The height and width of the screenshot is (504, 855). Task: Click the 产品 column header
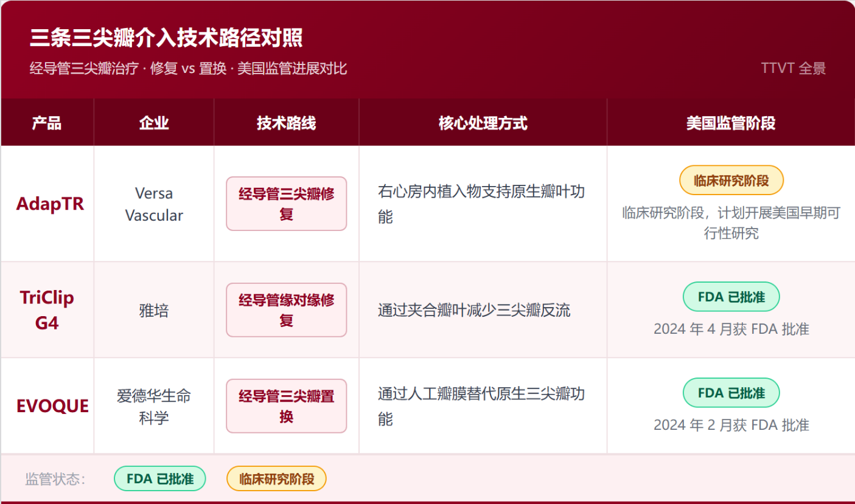[x=47, y=123]
